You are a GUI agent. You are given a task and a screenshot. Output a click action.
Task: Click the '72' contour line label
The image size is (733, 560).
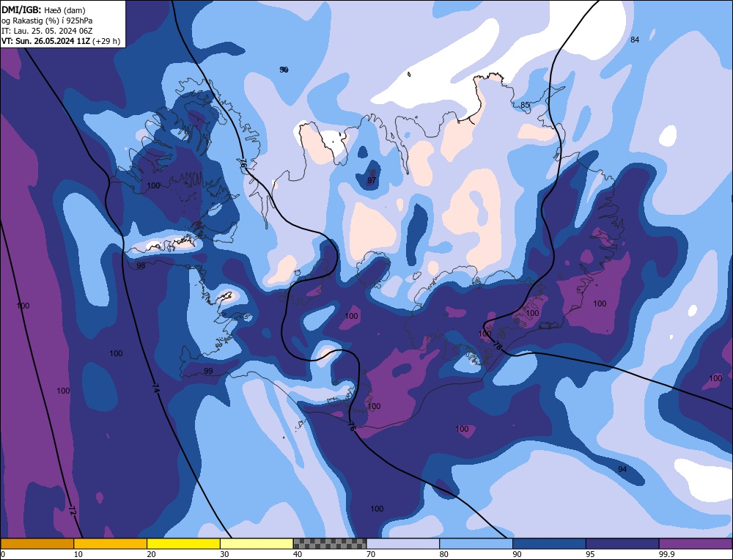click(72, 510)
